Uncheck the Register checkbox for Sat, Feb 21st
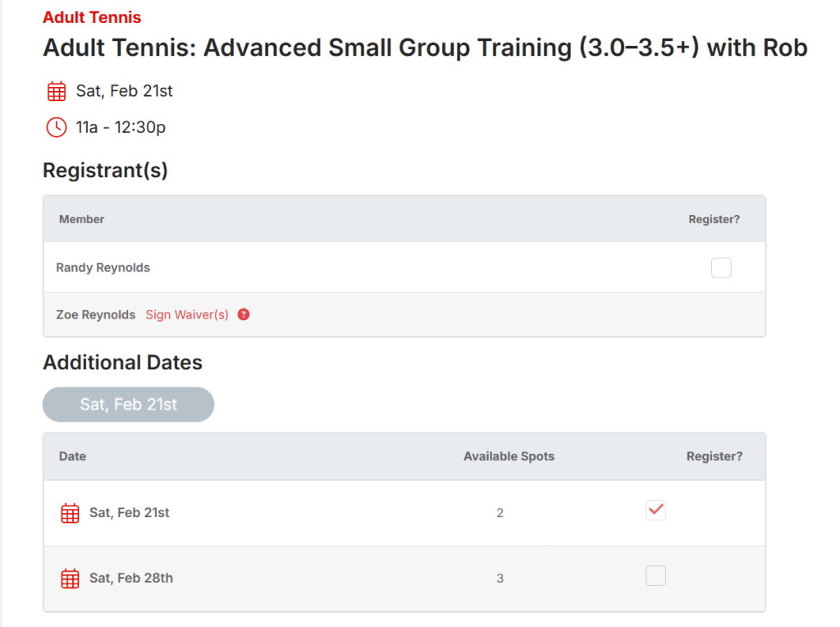Screen dimensions: 840x627 pyautogui.click(x=655, y=510)
